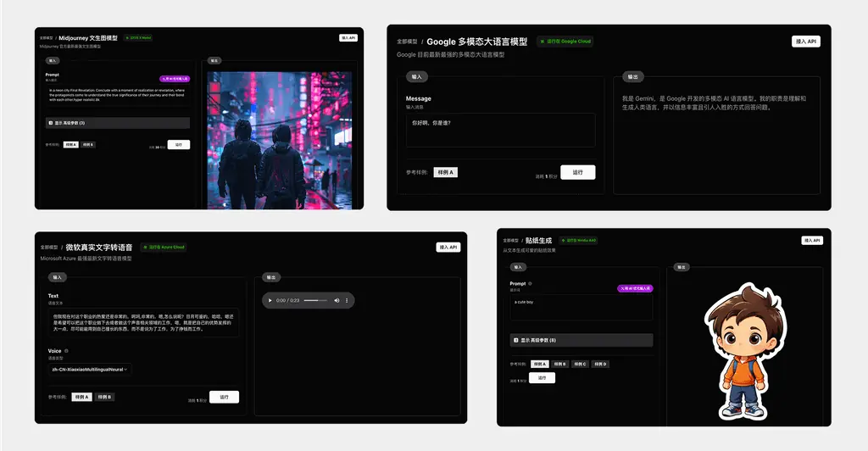
Task: Select 样例 A in the Midjourney panel
Action: (x=71, y=144)
